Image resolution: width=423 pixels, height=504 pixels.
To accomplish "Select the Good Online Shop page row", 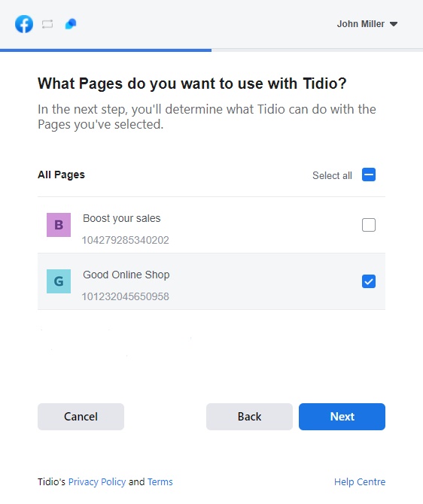I will pyautogui.click(x=211, y=281).
